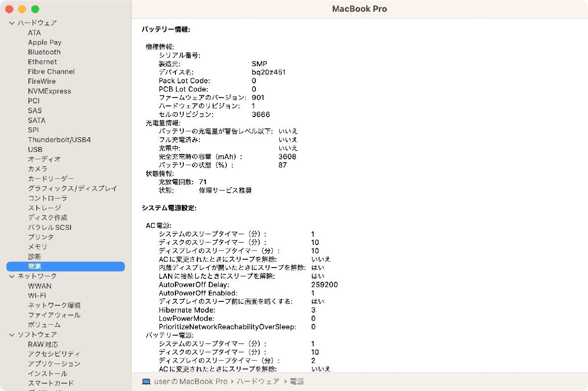This screenshot has width=588, height=391.
Task: Close the System Information window
Action: 9,9
